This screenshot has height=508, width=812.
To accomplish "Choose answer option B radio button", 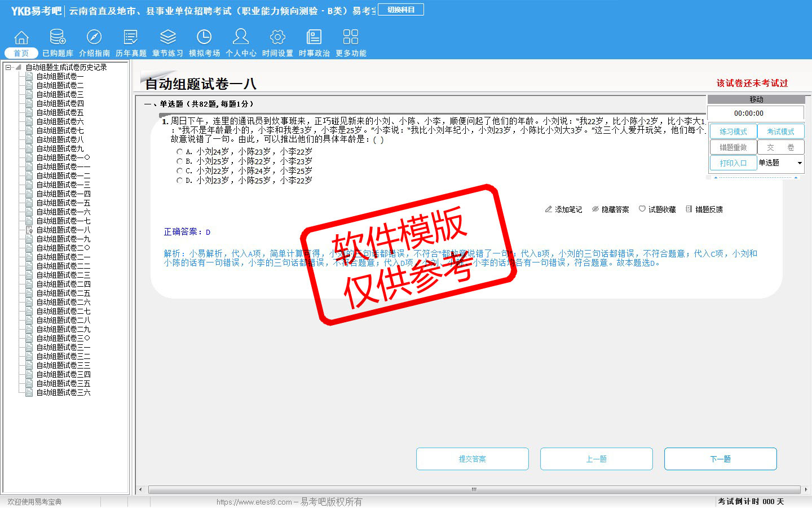I will [180, 161].
